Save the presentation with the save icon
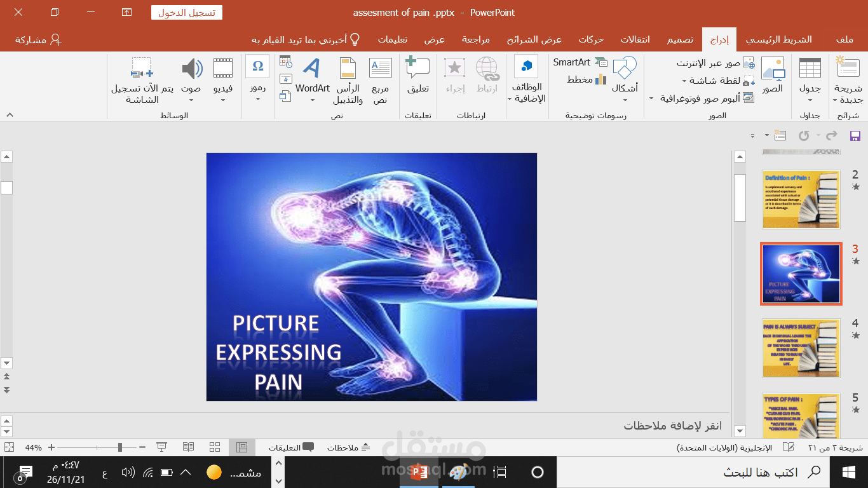 (855, 135)
